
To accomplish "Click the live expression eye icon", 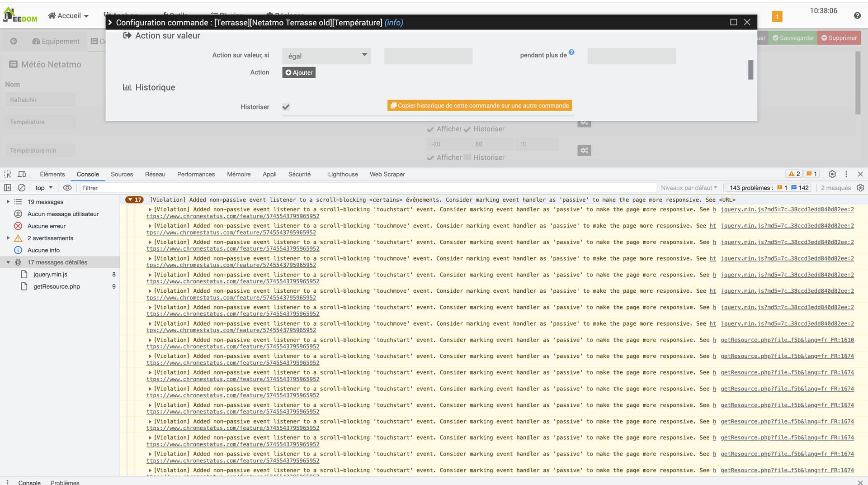I will click(x=67, y=188).
